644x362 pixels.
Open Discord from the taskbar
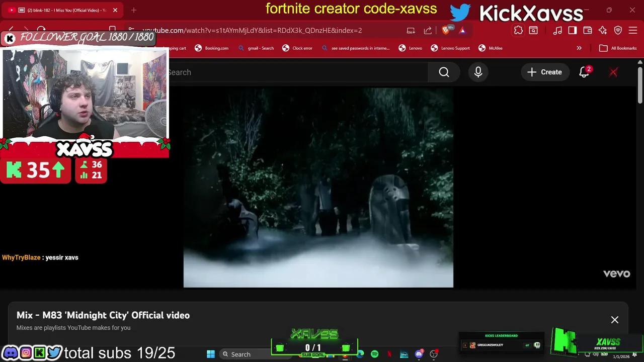tap(419, 354)
